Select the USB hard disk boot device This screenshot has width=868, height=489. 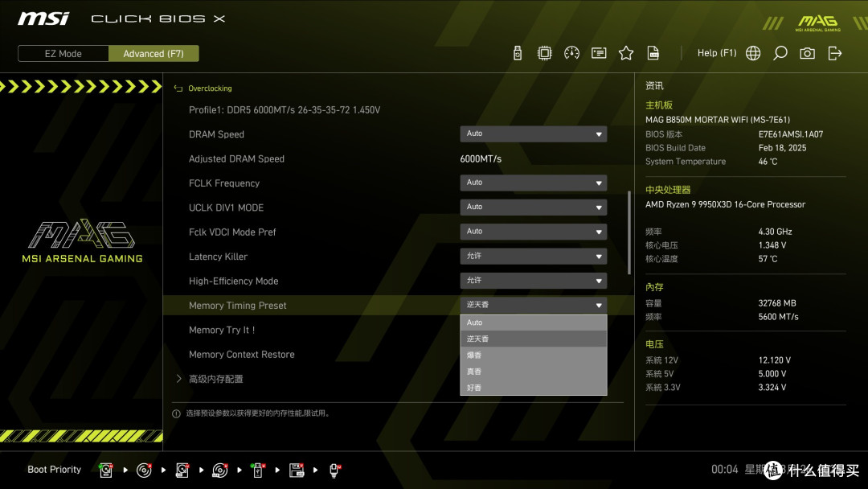[182, 471]
